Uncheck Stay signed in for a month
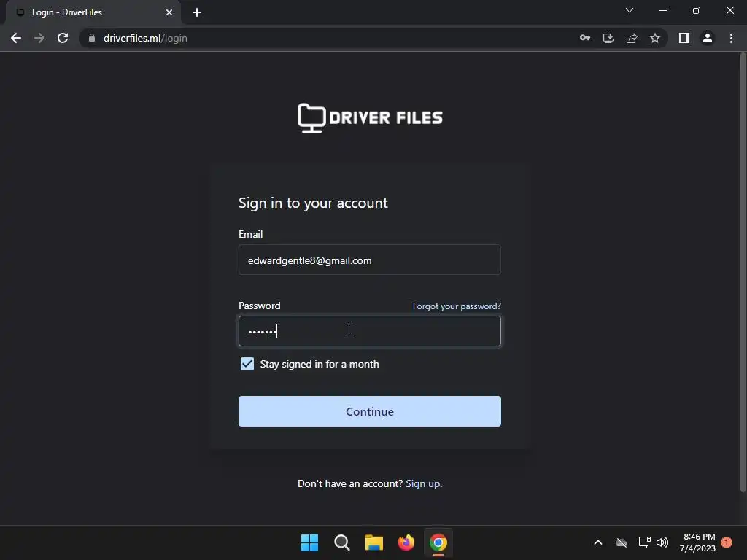Image resolution: width=747 pixels, height=560 pixels. [247, 364]
